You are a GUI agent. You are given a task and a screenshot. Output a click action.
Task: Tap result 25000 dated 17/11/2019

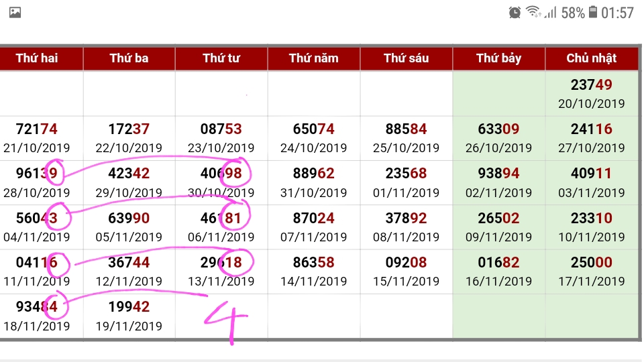(592, 271)
